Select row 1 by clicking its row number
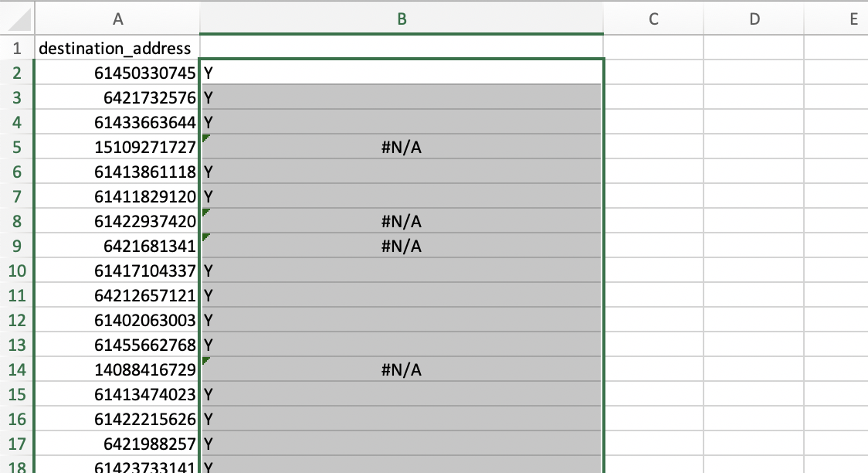Viewport: 868px width, 473px height. tap(16, 47)
